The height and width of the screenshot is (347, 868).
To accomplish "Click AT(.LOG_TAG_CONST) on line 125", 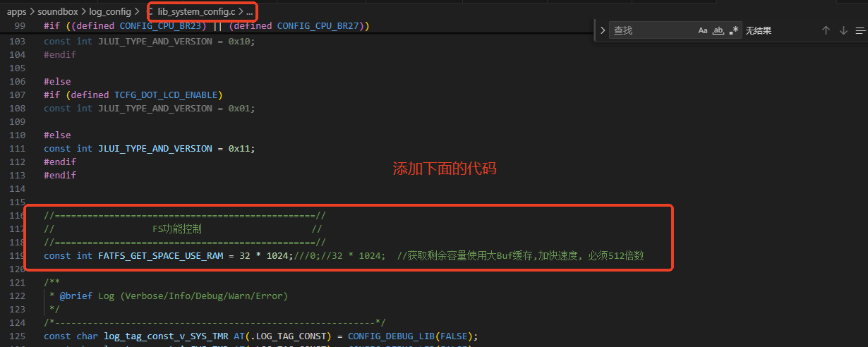I will click(280, 336).
